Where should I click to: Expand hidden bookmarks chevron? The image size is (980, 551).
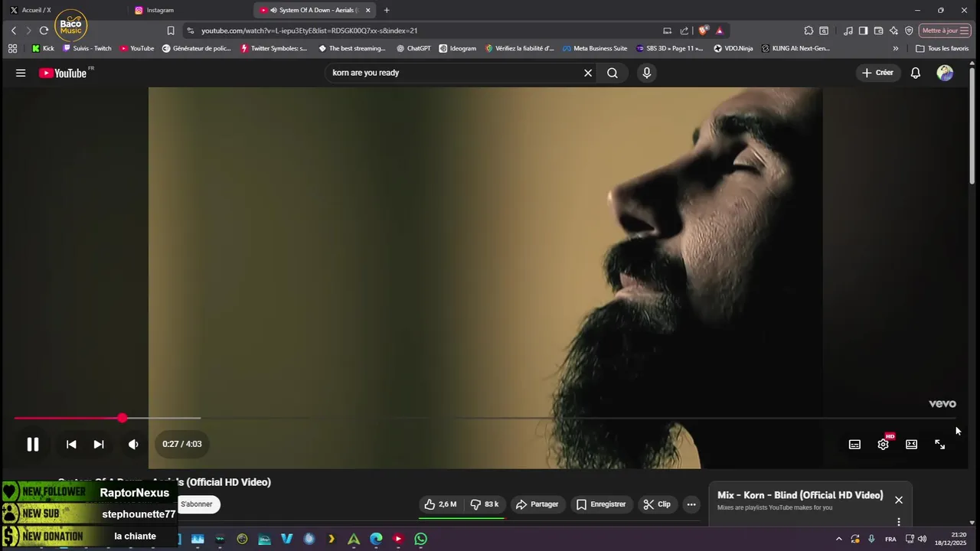coord(895,48)
